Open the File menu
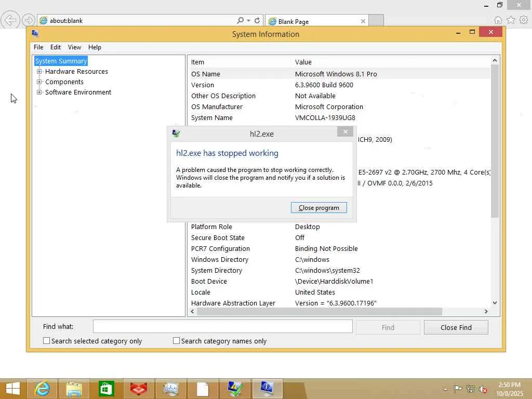This screenshot has height=399, width=532. point(38,47)
